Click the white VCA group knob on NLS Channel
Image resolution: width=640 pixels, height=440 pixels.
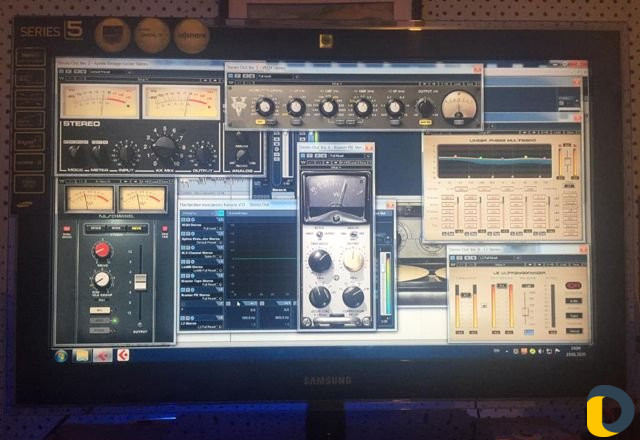click(x=101, y=280)
